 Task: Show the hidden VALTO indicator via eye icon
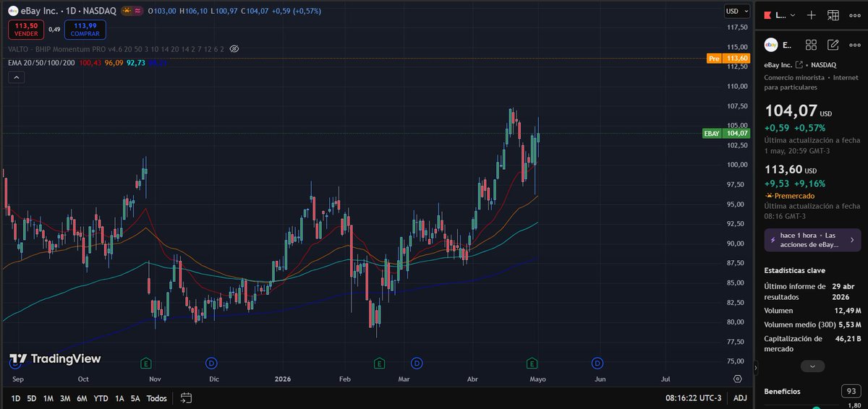click(234, 49)
